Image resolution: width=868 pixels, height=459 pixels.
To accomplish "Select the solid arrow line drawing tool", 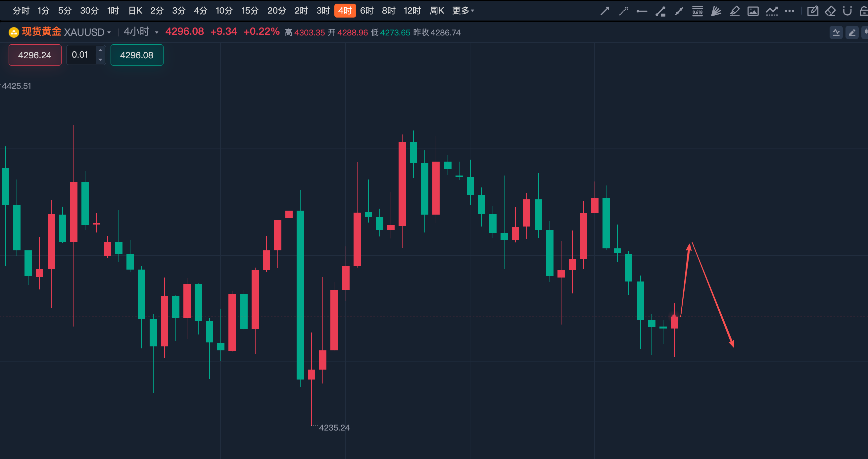I will pos(605,11).
